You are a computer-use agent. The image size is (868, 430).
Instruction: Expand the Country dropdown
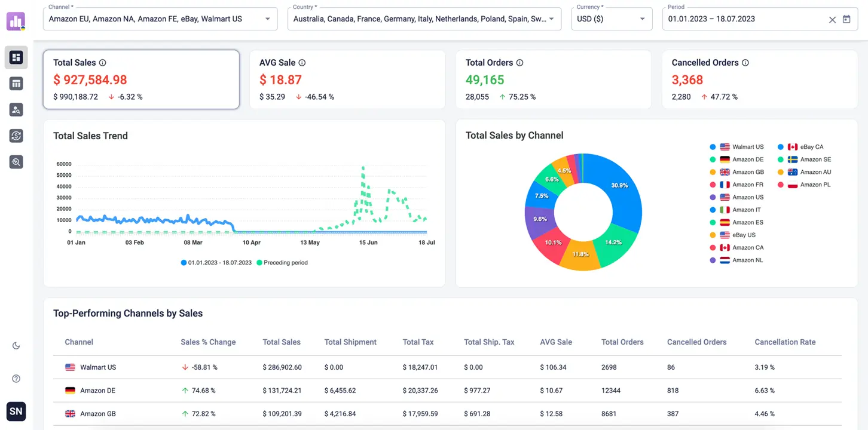pos(551,19)
